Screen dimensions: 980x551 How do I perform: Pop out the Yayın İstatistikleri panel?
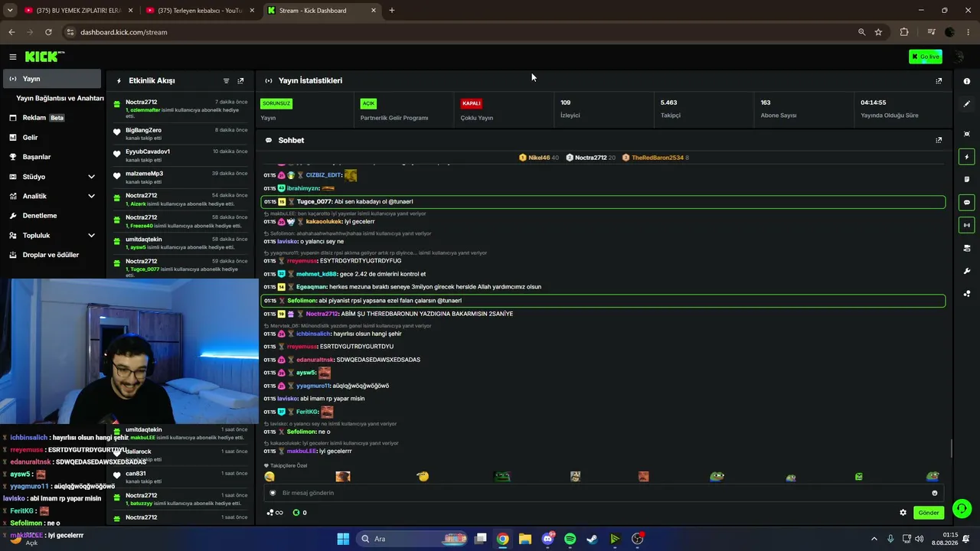(x=939, y=80)
